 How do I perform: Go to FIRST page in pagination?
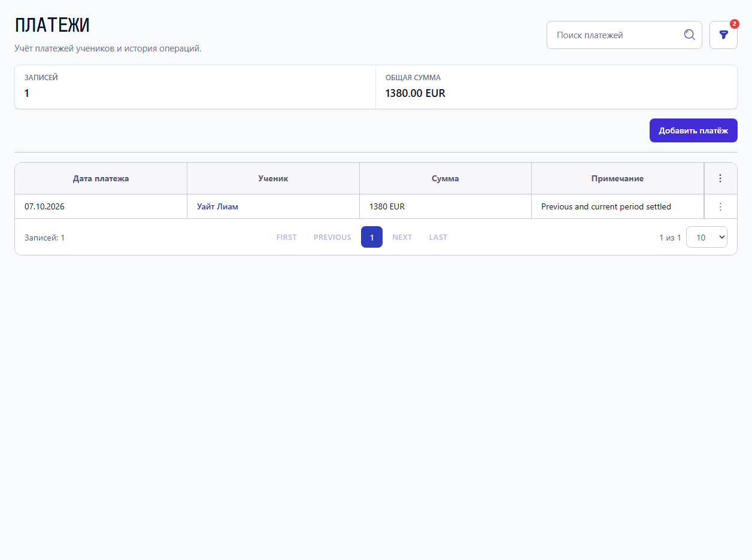click(x=286, y=237)
